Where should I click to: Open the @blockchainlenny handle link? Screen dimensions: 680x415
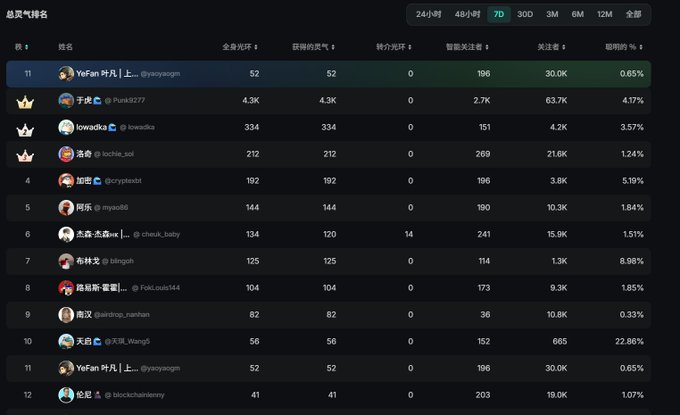134,395
